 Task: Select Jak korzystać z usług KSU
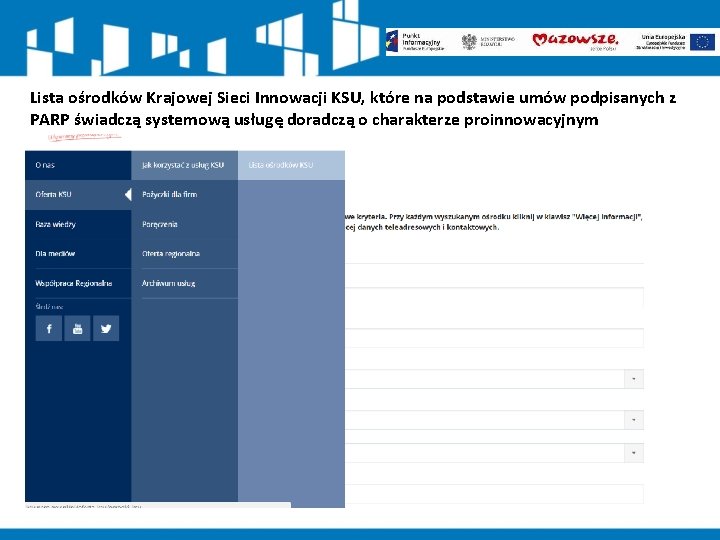[185, 165]
